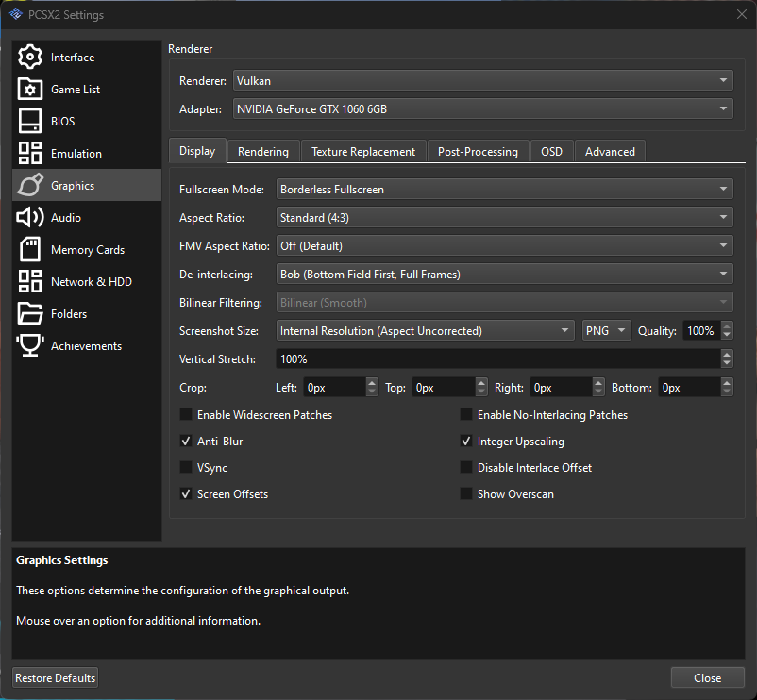Open the Aspect Ratio dropdown

tap(505, 217)
